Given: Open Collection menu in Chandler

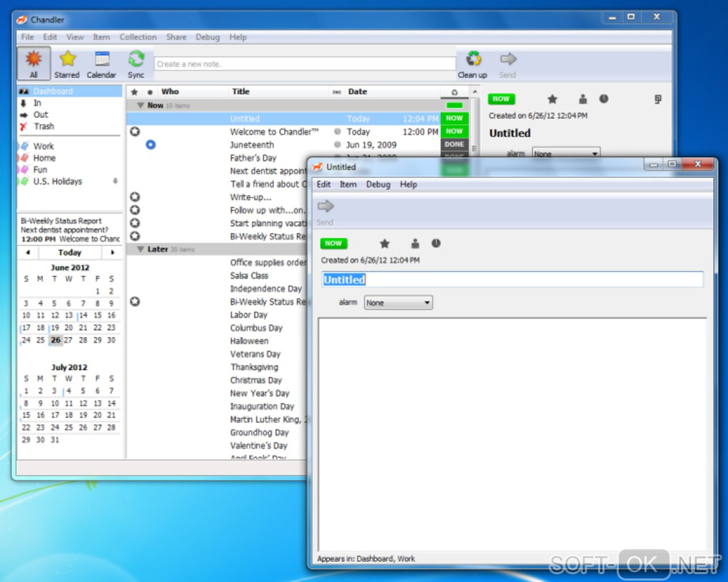Looking at the screenshot, I should 138,37.
